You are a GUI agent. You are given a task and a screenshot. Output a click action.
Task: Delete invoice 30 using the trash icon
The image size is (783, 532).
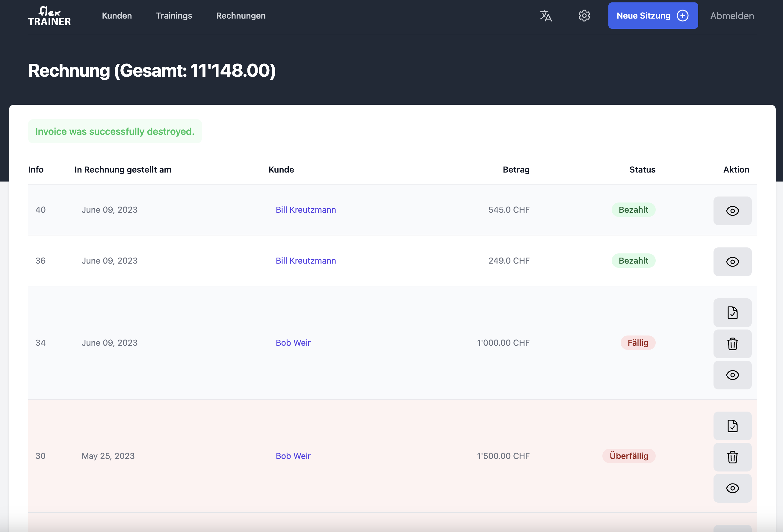click(x=732, y=457)
